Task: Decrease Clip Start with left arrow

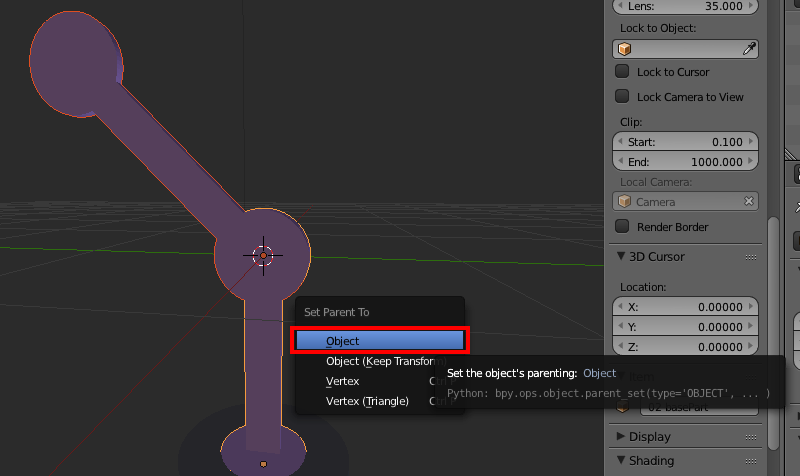Action: (620, 141)
